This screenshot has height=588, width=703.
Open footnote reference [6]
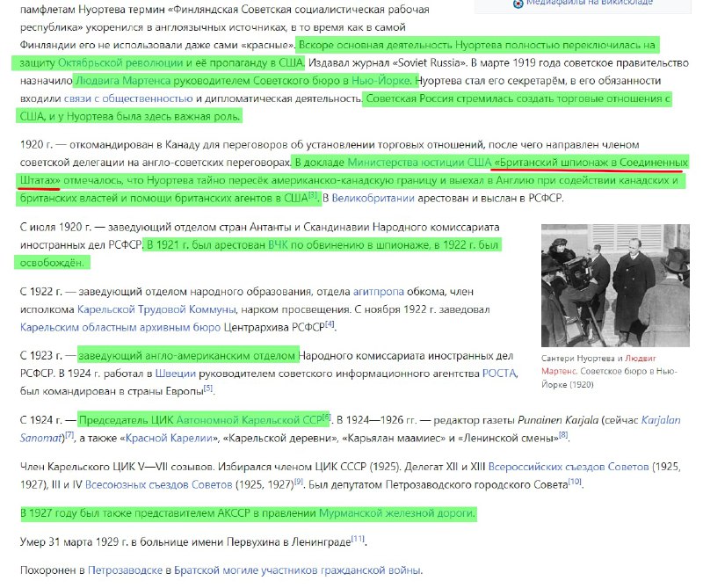pyautogui.click(x=326, y=417)
